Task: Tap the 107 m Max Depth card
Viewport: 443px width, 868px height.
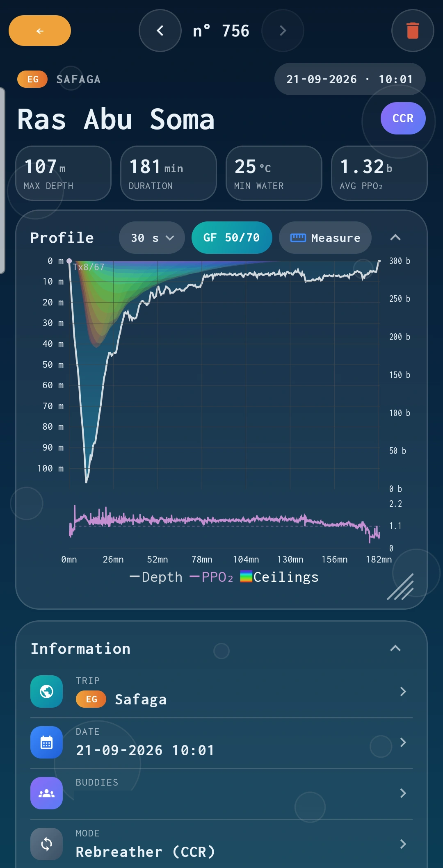Action: click(63, 173)
